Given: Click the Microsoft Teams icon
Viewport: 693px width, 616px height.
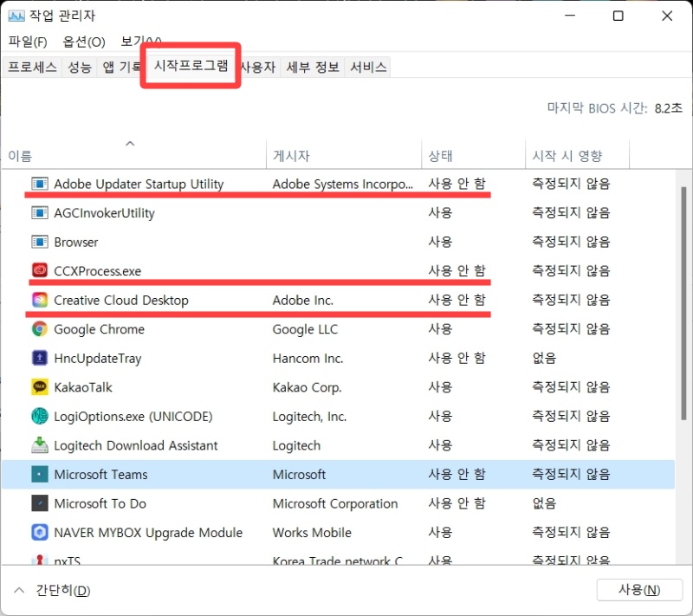Looking at the screenshot, I should tap(40, 475).
